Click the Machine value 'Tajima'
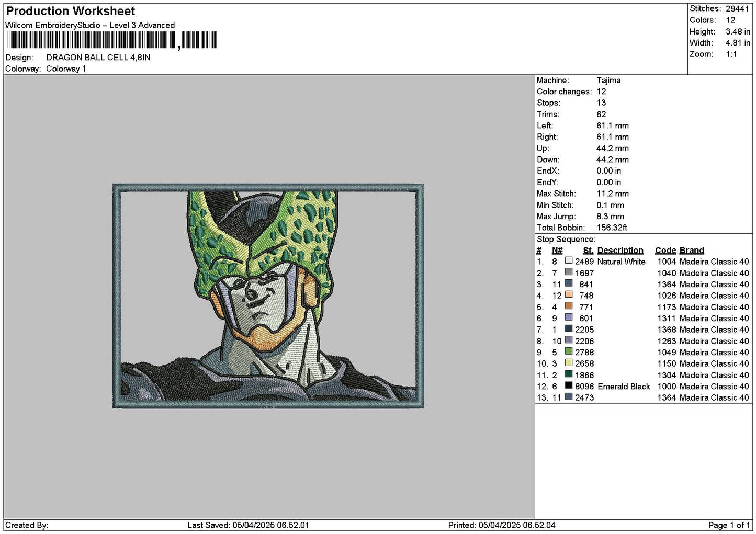756x534 pixels. pyautogui.click(x=608, y=81)
